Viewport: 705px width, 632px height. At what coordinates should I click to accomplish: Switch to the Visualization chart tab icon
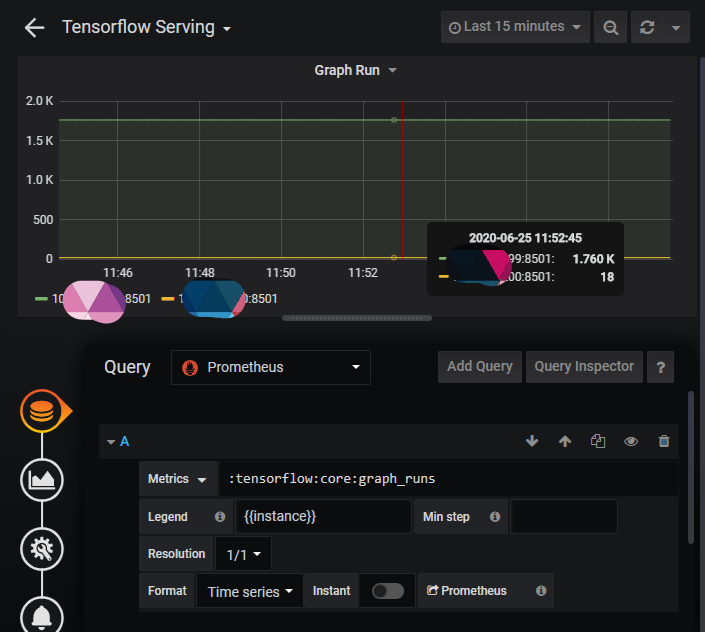tap(42, 480)
